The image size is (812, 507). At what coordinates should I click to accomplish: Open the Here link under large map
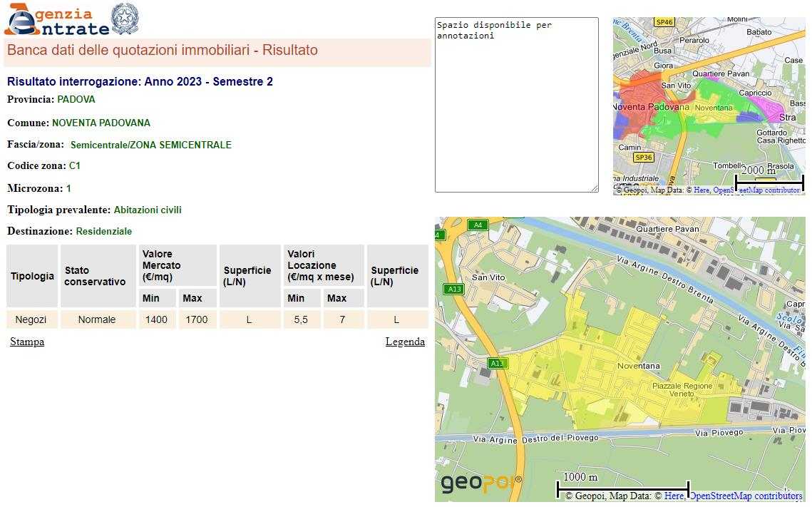click(674, 496)
